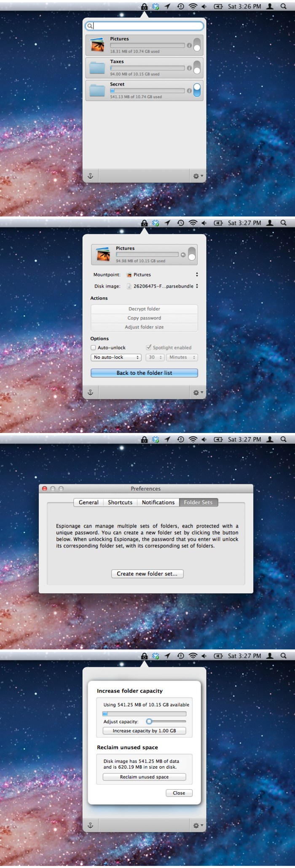Click Copy password action
Image resolution: width=295 pixels, height=868 pixels.
pyautogui.click(x=144, y=318)
